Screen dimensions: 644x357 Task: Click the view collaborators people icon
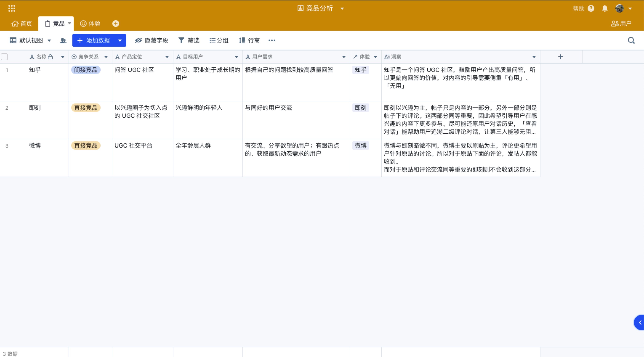point(63,40)
